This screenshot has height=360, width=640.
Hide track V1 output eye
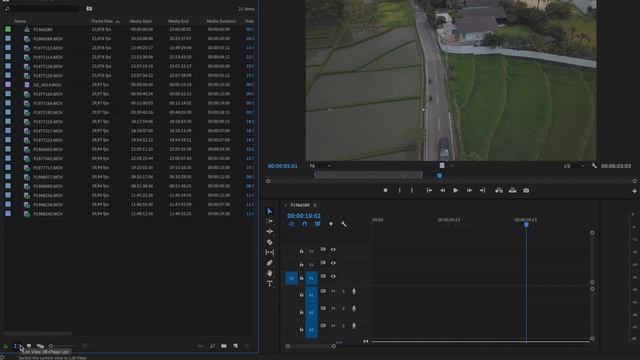[x=333, y=276]
